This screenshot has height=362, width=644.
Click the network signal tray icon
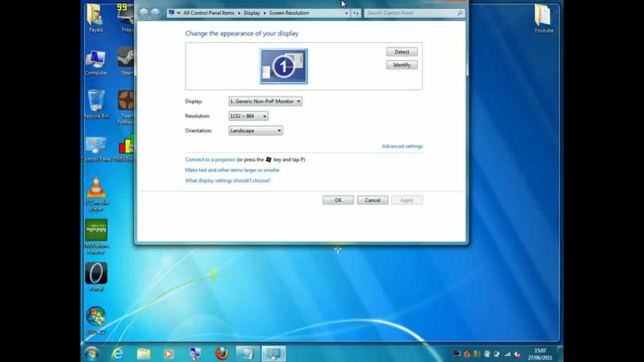click(x=507, y=354)
